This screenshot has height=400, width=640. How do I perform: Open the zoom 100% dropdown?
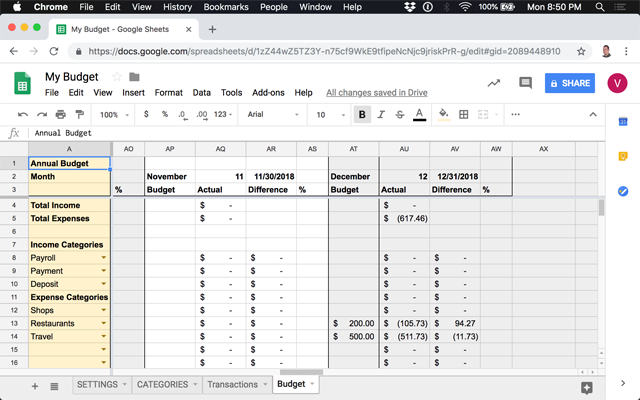point(114,115)
